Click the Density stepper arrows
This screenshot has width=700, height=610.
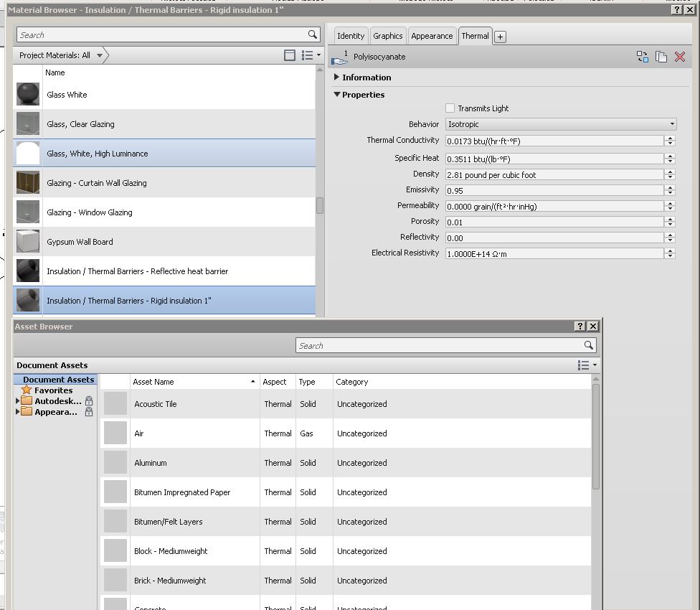point(670,174)
